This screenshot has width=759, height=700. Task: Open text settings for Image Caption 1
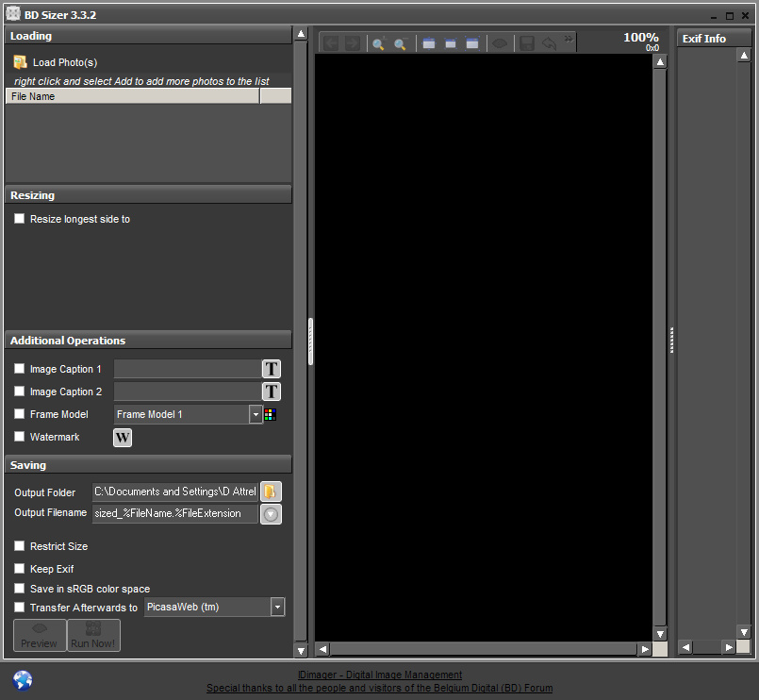(x=272, y=369)
